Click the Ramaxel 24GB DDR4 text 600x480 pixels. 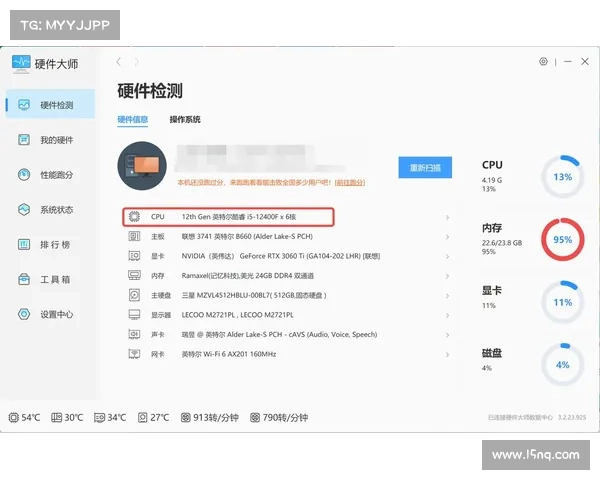coord(248,276)
